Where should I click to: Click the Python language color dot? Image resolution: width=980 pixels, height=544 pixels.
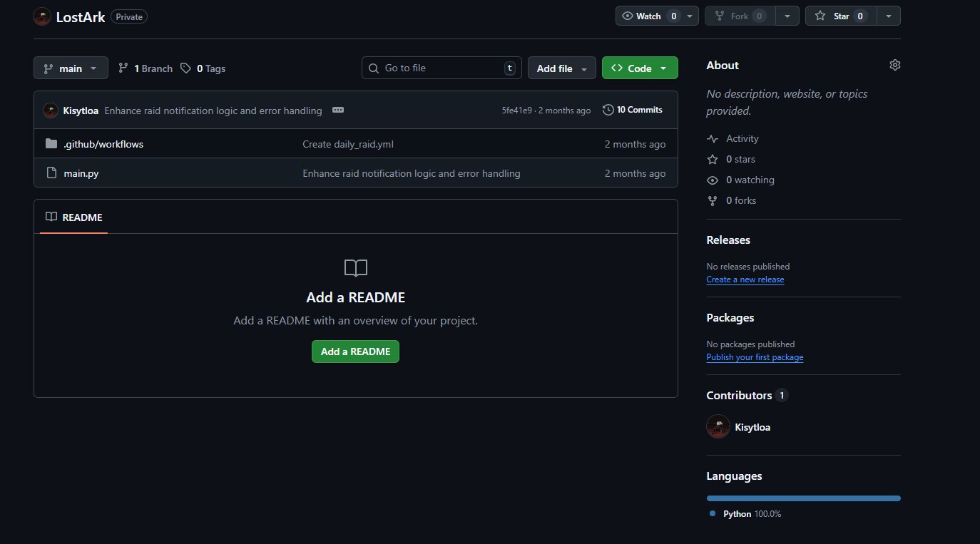click(x=713, y=514)
